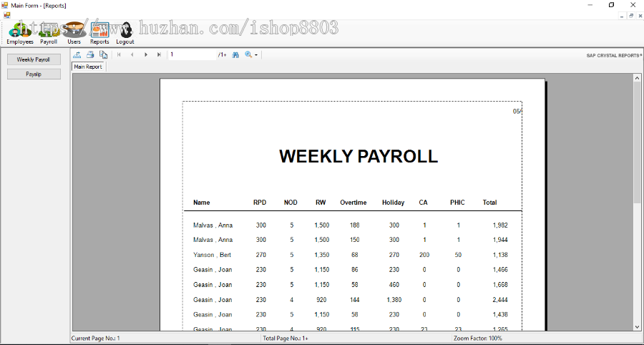This screenshot has width=644, height=345.
Task: Find text with the binoculars icon
Action: pos(235,54)
